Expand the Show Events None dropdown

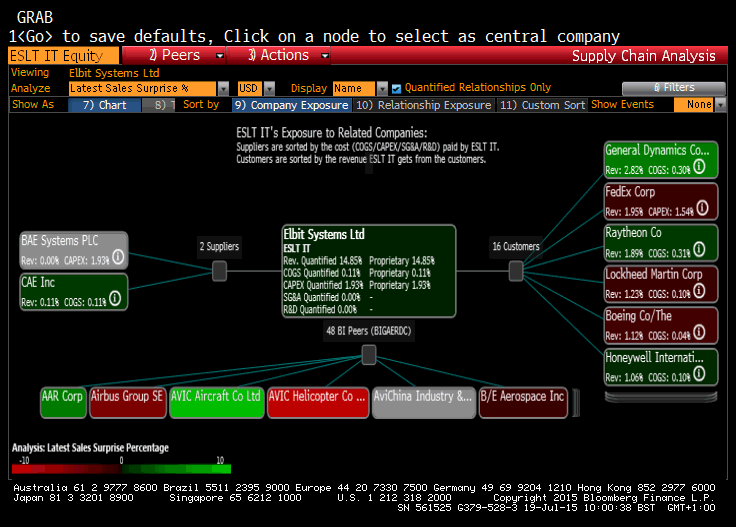pyautogui.click(x=720, y=105)
